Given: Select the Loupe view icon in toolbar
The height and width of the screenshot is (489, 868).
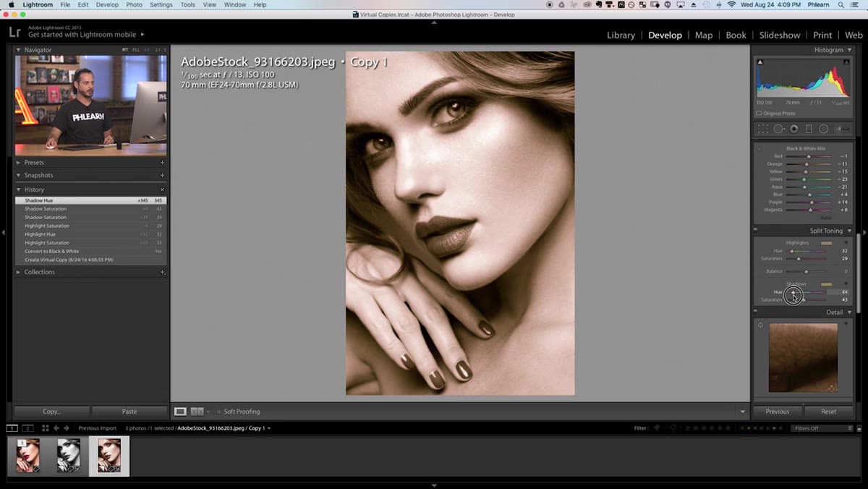Looking at the screenshot, I should point(180,412).
